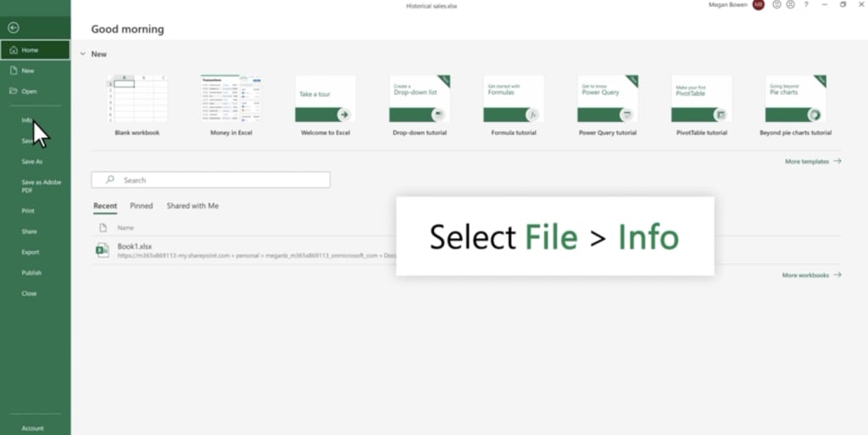Open the Export page
The height and width of the screenshot is (435, 868).
click(31, 252)
